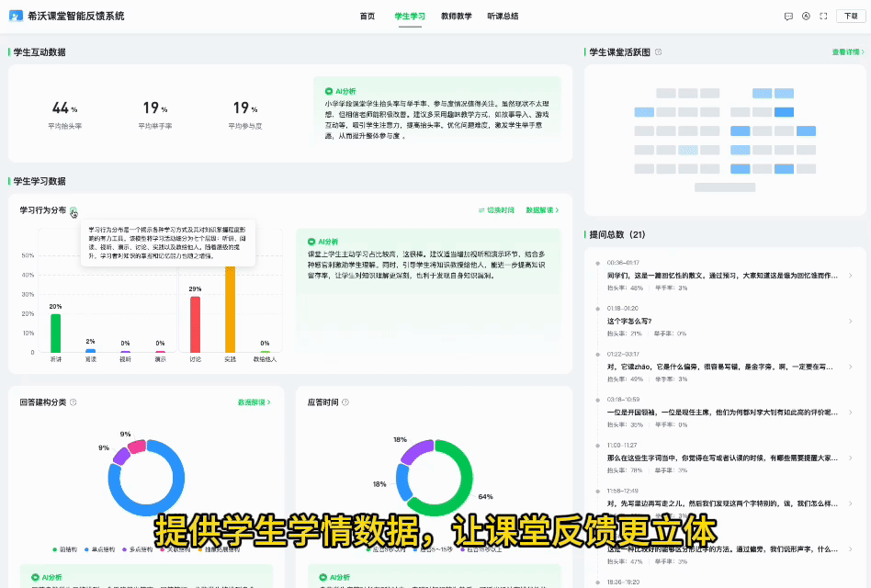The height and width of the screenshot is (588, 871).
Task: Open the feedback comment icon
Action: click(788, 17)
